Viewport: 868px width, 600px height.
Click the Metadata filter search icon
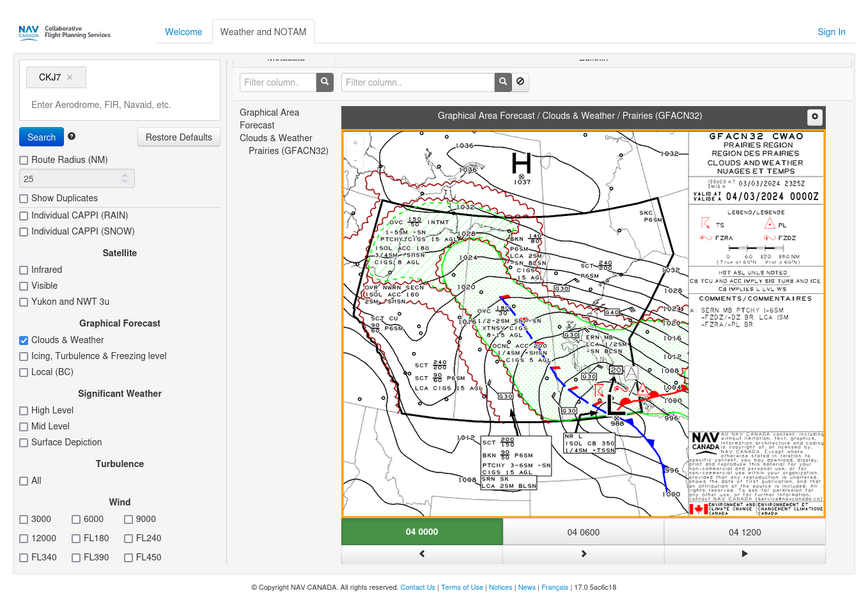(x=325, y=82)
